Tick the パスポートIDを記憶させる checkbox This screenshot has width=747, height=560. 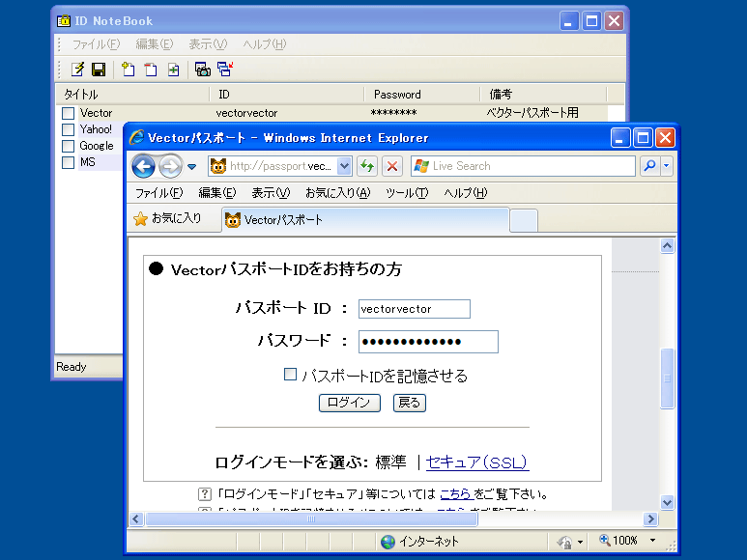coord(290,375)
